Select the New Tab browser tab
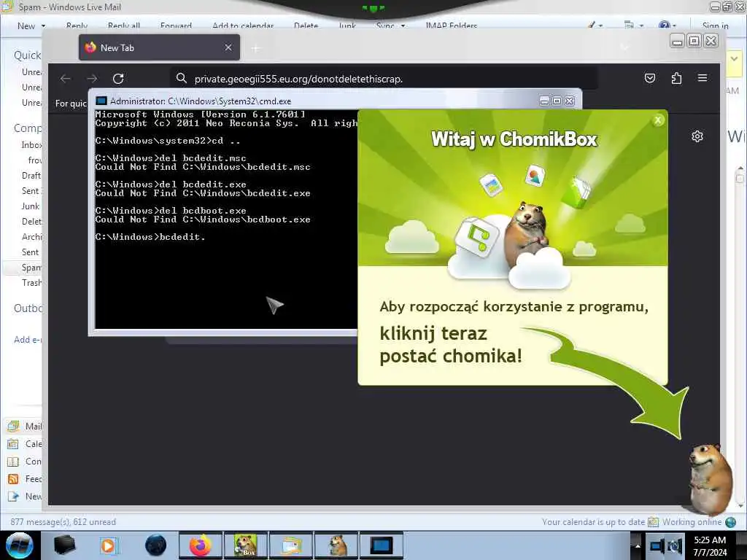Screen dimensions: 747x560 159,47
